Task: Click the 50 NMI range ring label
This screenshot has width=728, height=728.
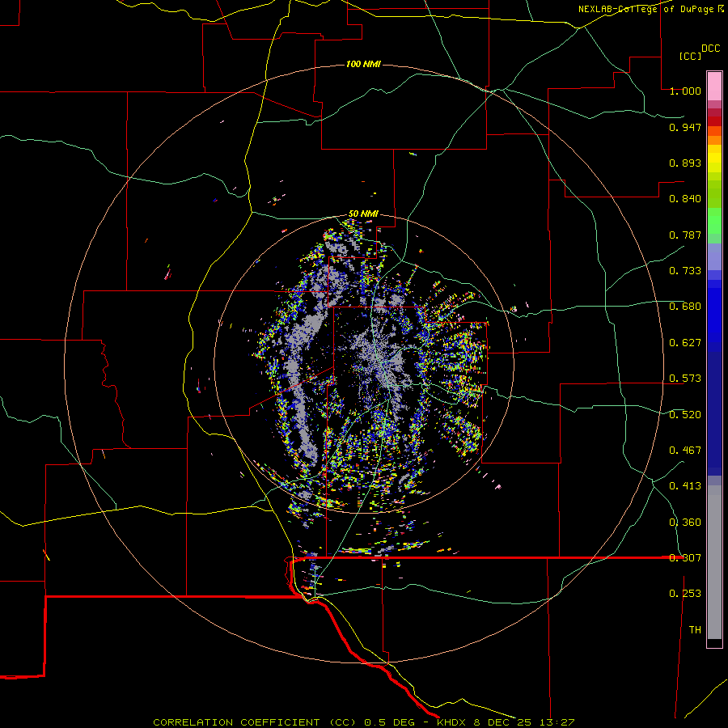Action: point(363,214)
